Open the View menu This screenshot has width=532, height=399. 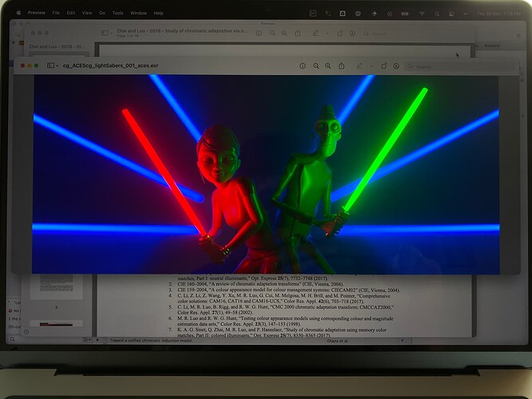click(87, 13)
